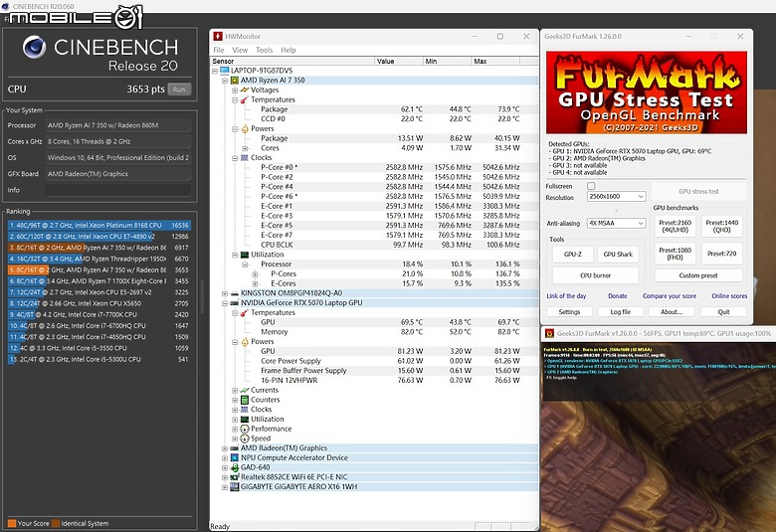Select the Ryzen AI 7 350 6917 ranking row
The image size is (776, 532).
tap(98, 248)
